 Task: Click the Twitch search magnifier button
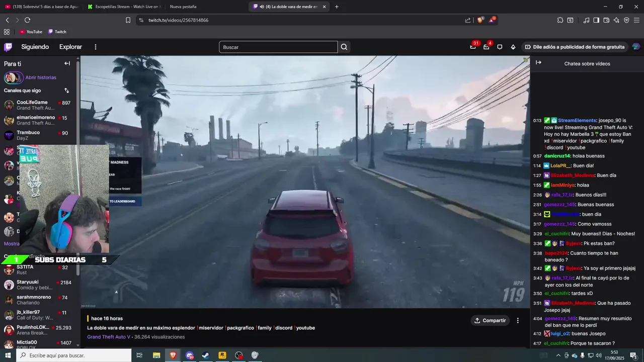pyautogui.click(x=344, y=47)
